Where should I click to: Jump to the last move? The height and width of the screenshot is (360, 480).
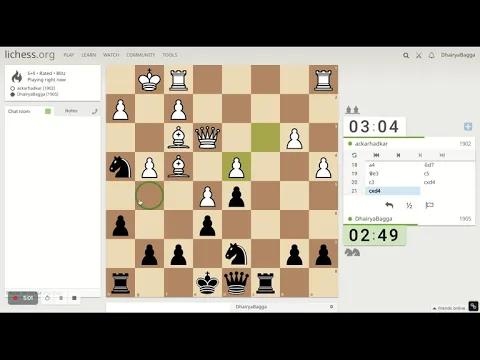[442, 155]
